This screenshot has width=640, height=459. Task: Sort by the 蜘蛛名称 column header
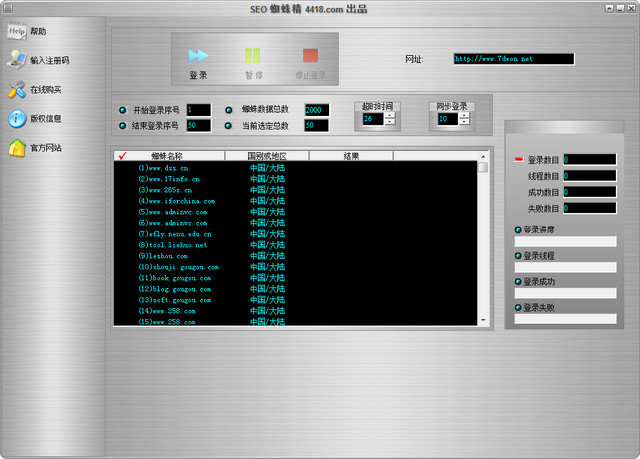[167, 156]
